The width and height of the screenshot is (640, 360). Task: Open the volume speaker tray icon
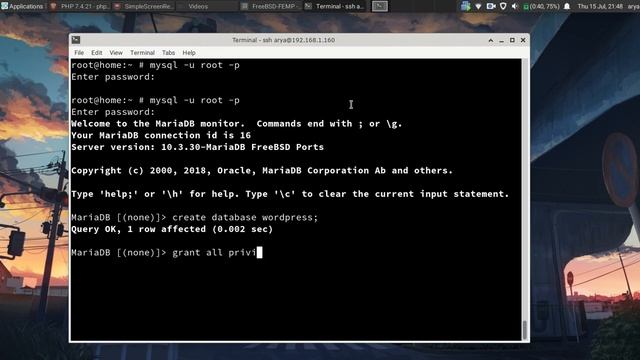(x=514, y=6)
